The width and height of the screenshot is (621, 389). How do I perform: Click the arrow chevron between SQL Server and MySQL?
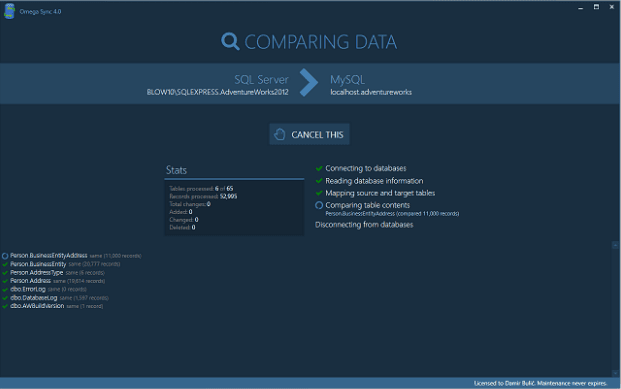click(309, 83)
